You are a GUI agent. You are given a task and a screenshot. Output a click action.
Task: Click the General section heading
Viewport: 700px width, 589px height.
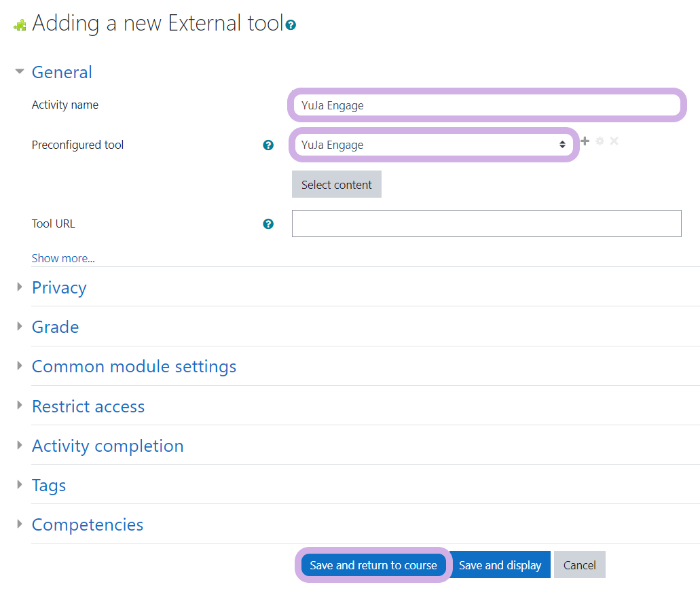(62, 72)
